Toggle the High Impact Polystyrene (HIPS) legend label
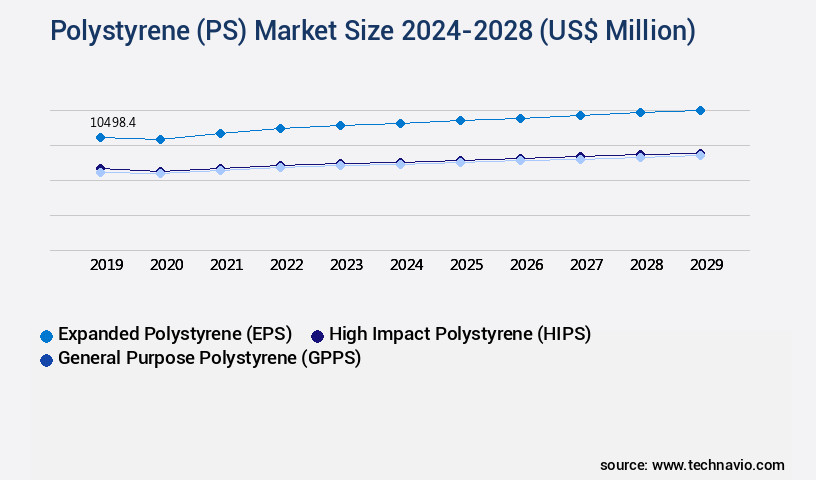 (x=459, y=334)
